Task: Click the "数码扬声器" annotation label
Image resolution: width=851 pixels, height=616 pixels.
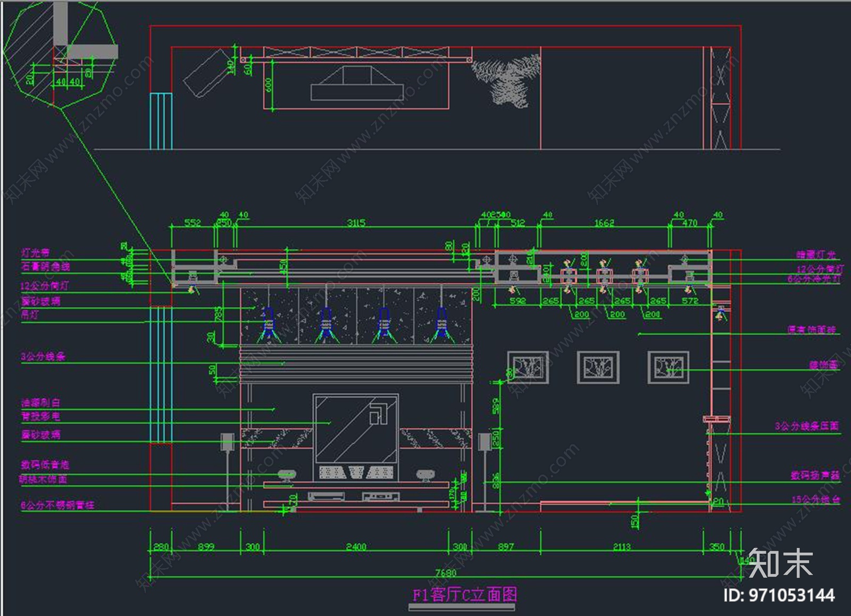Action: pyautogui.click(x=815, y=475)
